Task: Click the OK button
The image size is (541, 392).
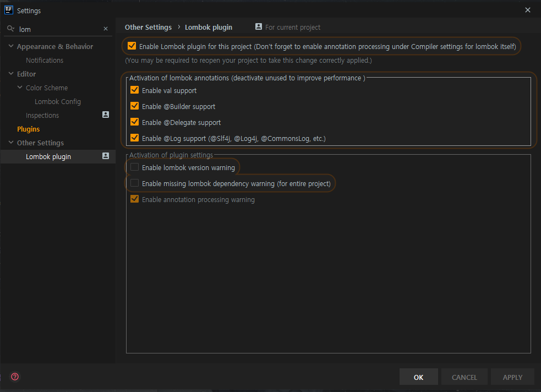Action: tap(418, 377)
